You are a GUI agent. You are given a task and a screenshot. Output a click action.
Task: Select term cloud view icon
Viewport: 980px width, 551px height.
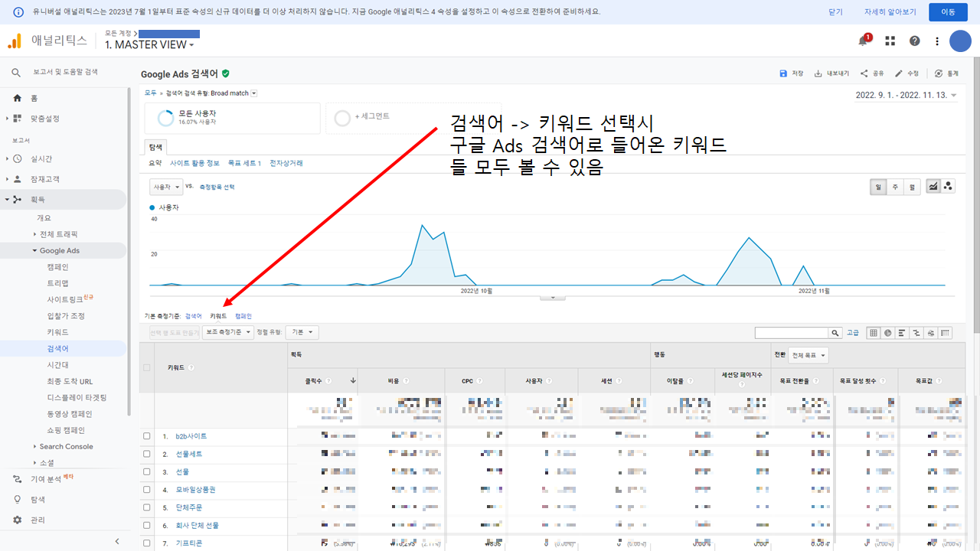tap(931, 333)
